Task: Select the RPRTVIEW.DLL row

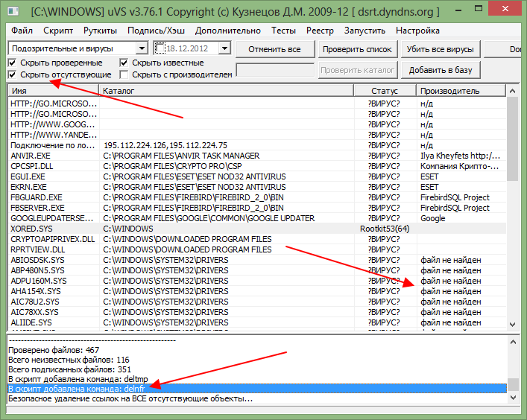Action: point(257,249)
